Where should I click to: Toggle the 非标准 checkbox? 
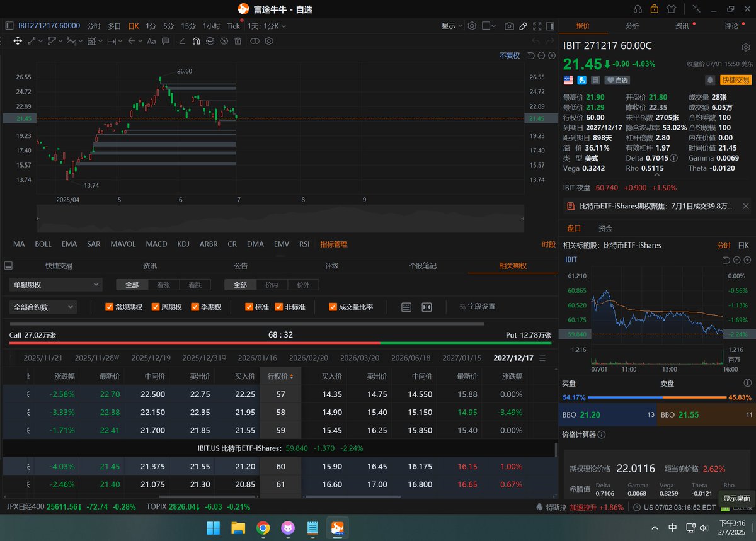(278, 307)
